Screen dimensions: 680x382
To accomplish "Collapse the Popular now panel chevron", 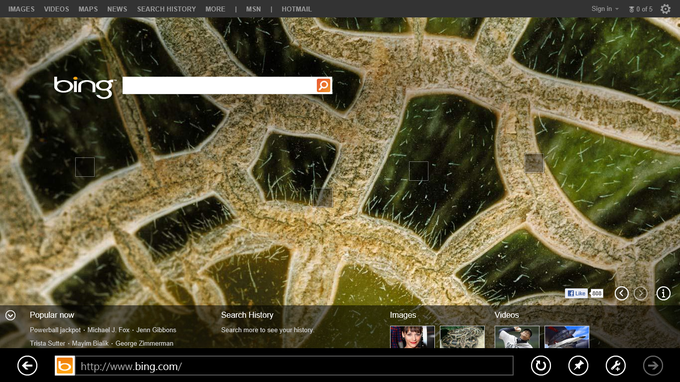I will (10, 315).
